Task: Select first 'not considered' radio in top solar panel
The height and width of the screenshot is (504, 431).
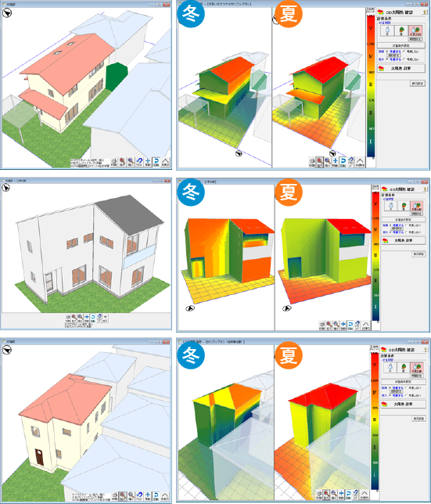Action: tap(404, 52)
